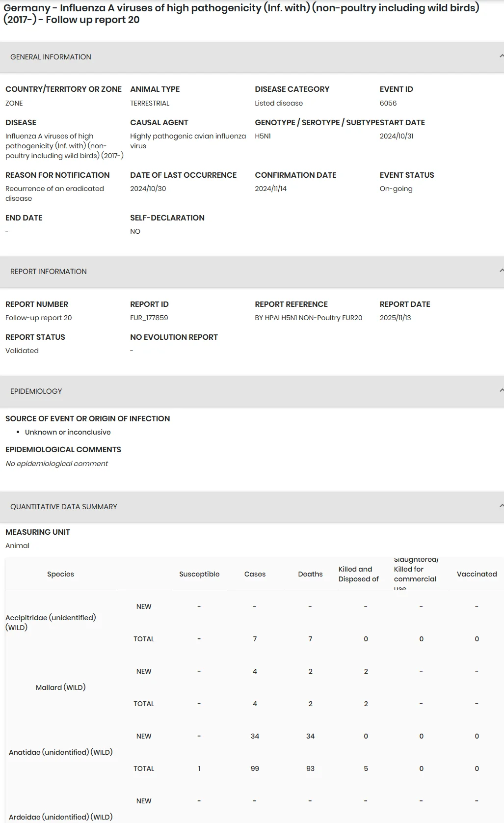
Task: Select the Deaths column header
Action: coord(310,574)
